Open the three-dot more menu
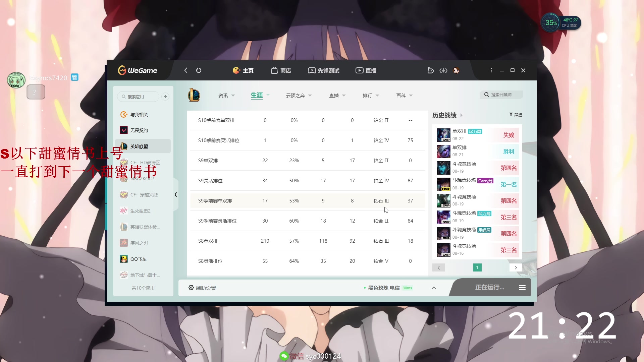The image size is (644, 362). point(491,70)
